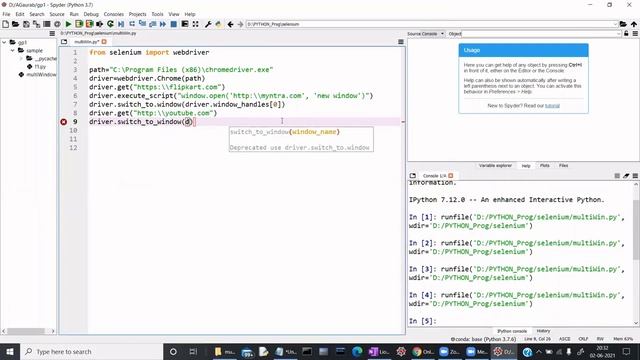640x360 pixels.
Task: Open the Object combo box dropdown
Action: point(619,33)
